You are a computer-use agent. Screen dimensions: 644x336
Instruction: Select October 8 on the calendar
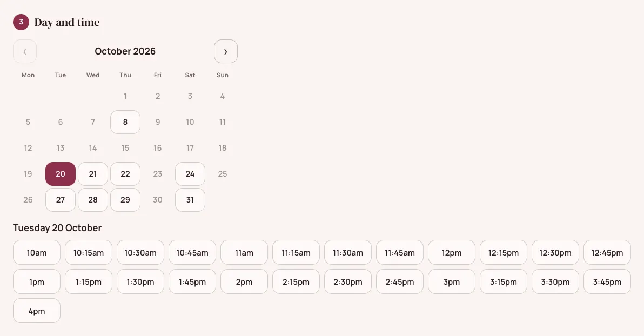125,122
